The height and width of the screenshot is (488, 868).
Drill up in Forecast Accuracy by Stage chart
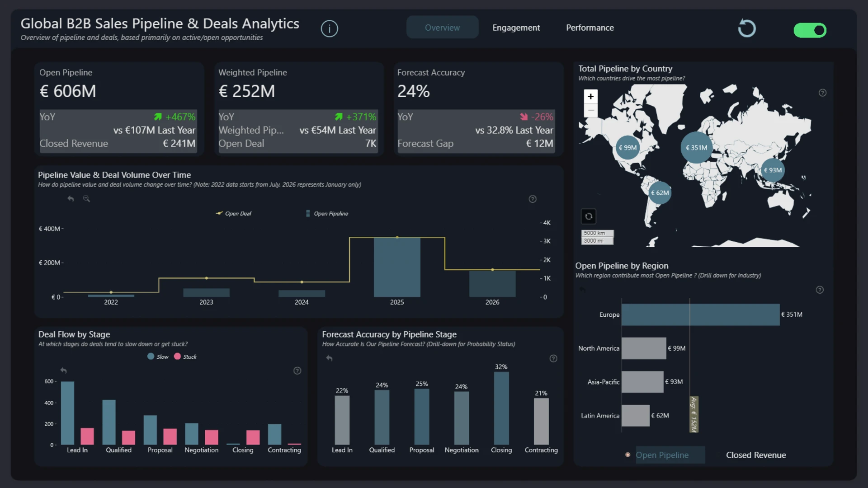(329, 358)
